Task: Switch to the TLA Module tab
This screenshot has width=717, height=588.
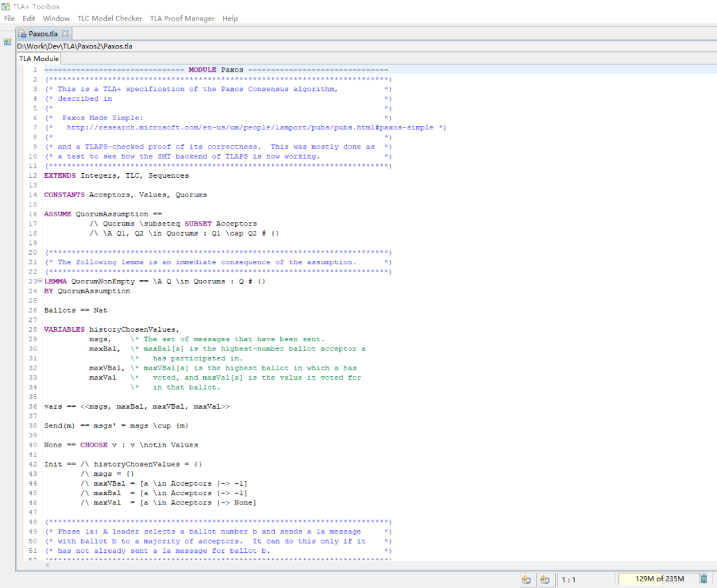Action: tap(39, 58)
